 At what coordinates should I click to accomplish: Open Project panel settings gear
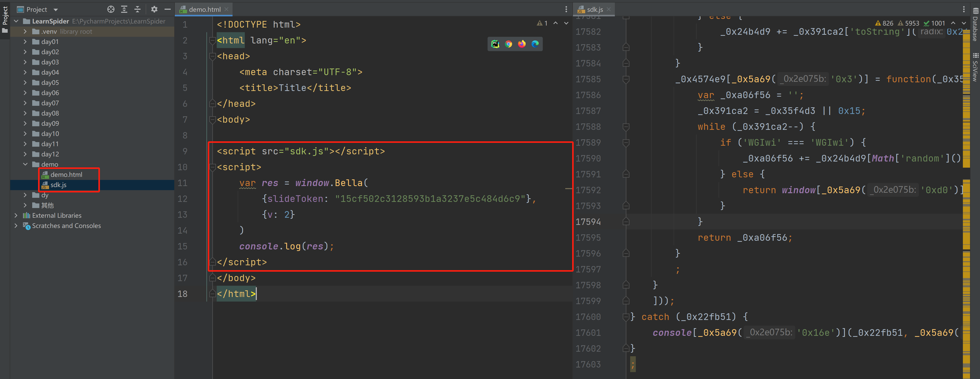pyautogui.click(x=154, y=9)
